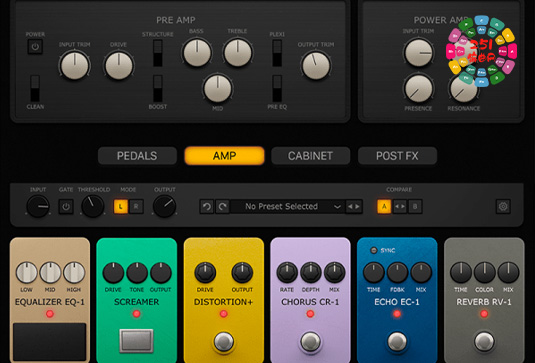
Task: Flip the Plexi switch
Action: click(x=277, y=53)
